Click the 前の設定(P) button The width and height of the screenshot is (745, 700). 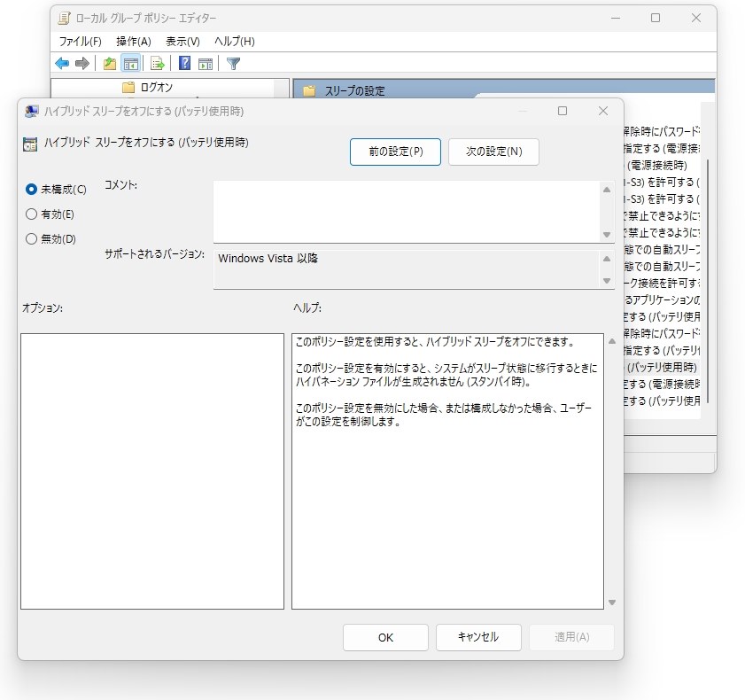point(395,152)
